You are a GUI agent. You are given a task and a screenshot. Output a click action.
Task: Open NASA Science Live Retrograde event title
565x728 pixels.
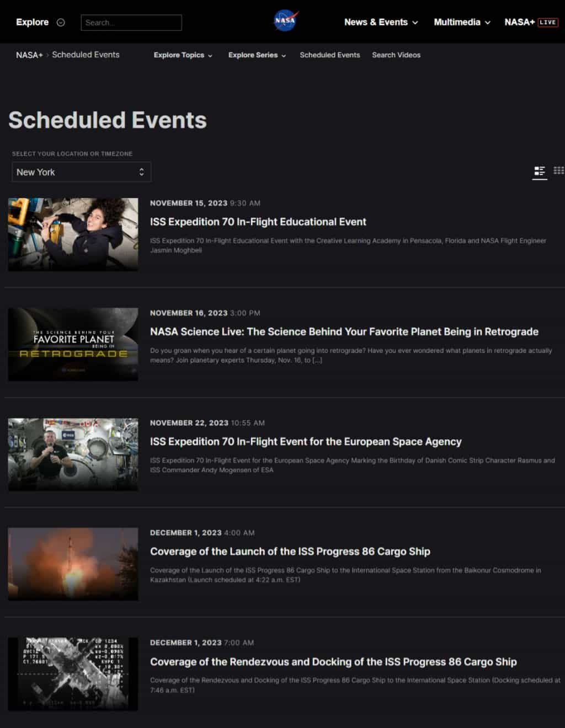coord(344,331)
